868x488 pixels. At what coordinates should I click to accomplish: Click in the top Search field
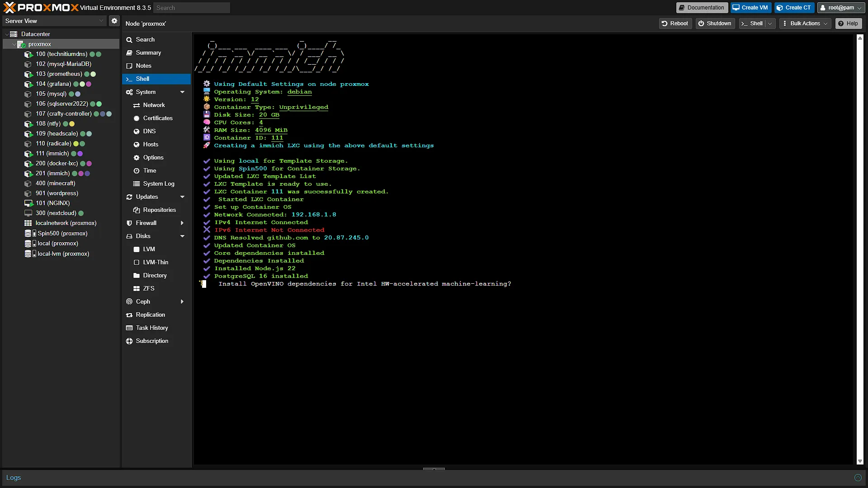pos(192,8)
